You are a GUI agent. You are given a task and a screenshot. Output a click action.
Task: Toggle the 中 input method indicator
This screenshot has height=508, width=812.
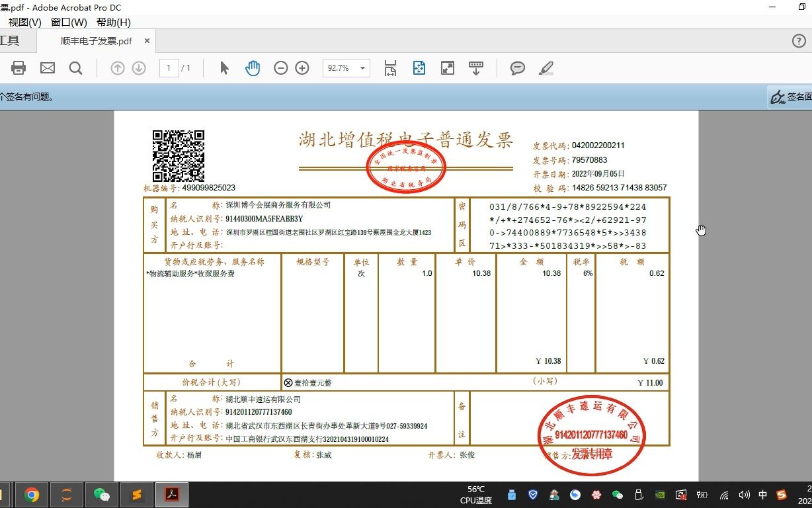(x=763, y=495)
